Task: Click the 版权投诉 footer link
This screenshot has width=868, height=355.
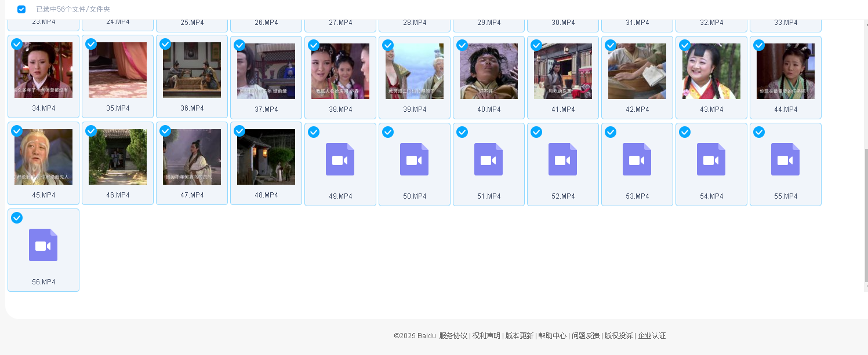Action: (618, 336)
